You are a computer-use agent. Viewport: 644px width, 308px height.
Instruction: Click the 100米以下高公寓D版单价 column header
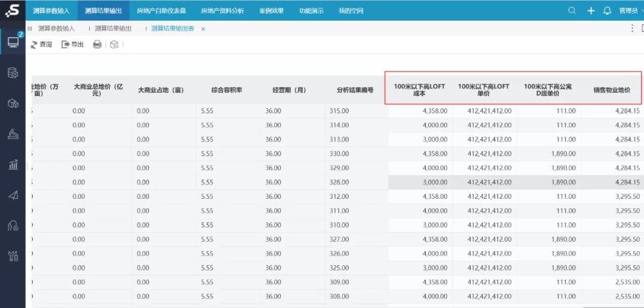point(547,90)
